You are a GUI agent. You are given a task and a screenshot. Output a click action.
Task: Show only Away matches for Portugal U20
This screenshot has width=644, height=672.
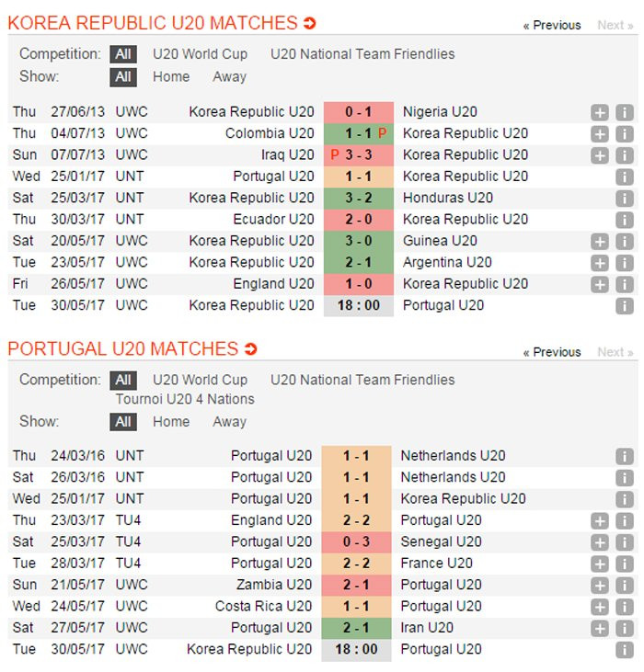click(229, 422)
